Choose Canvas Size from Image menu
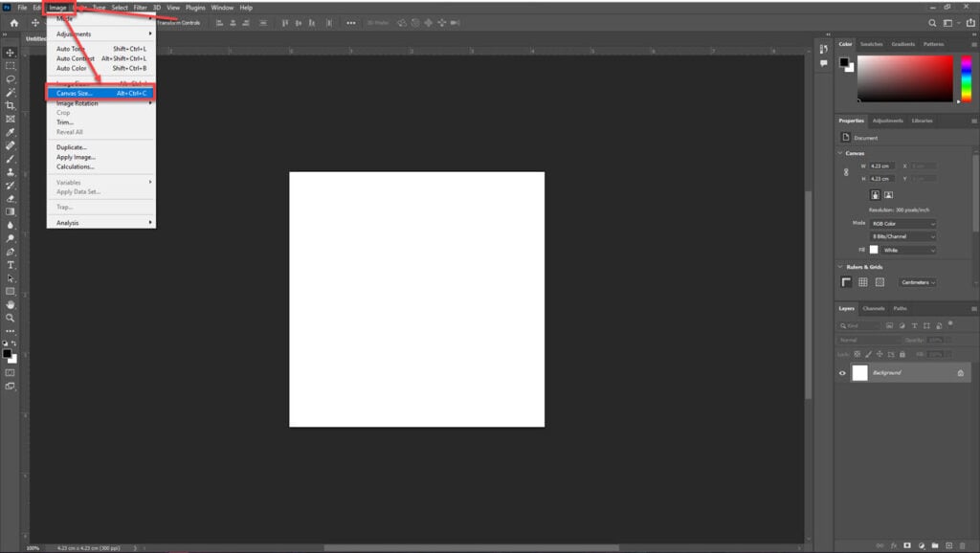Viewport: 980px width, 553px height. click(100, 93)
